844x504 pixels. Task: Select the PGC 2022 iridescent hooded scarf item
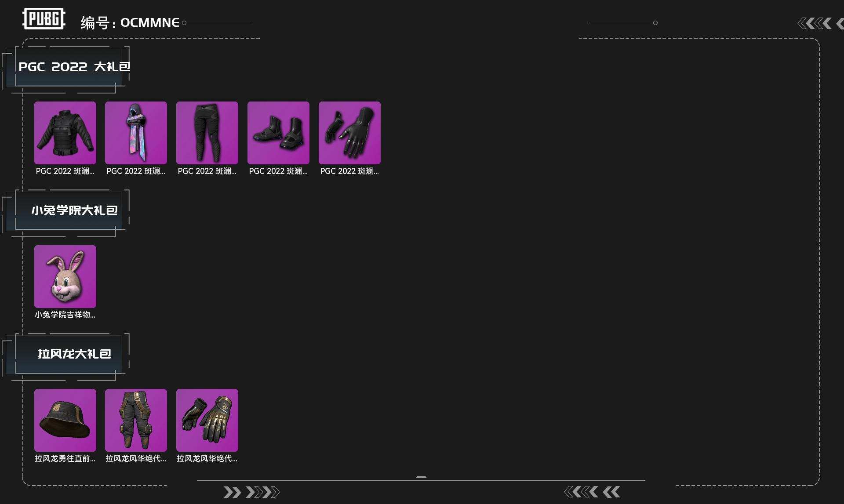pos(136,133)
